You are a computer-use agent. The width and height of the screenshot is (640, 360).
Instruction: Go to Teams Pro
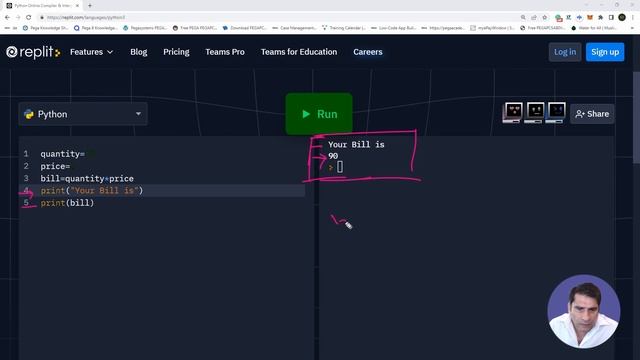(225, 52)
